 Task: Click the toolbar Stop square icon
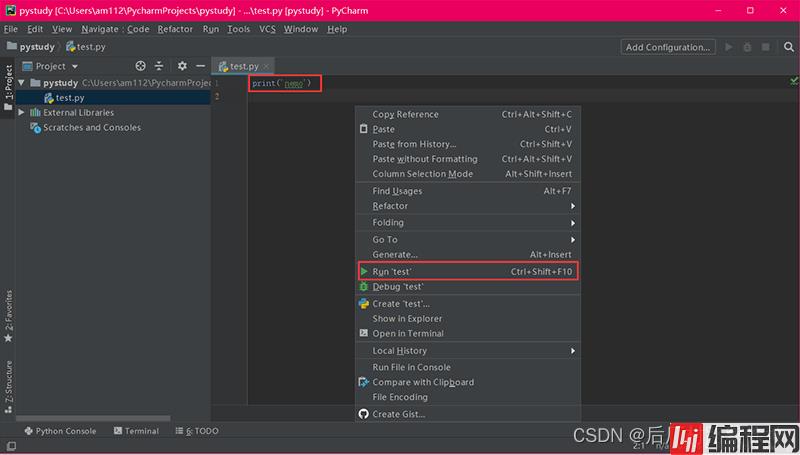coord(765,47)
